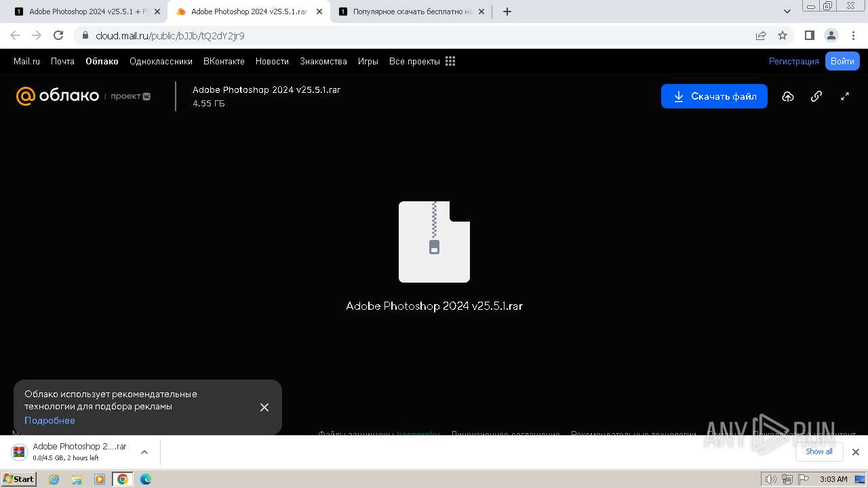
Task: Open Игры navigation link
Action: point(368,61)
